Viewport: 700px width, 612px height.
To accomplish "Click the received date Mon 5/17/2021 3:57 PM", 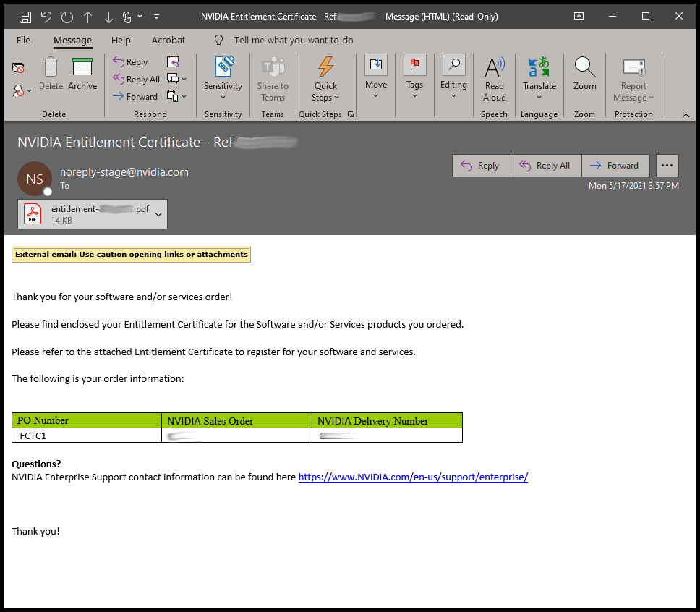I will [633, 186].
